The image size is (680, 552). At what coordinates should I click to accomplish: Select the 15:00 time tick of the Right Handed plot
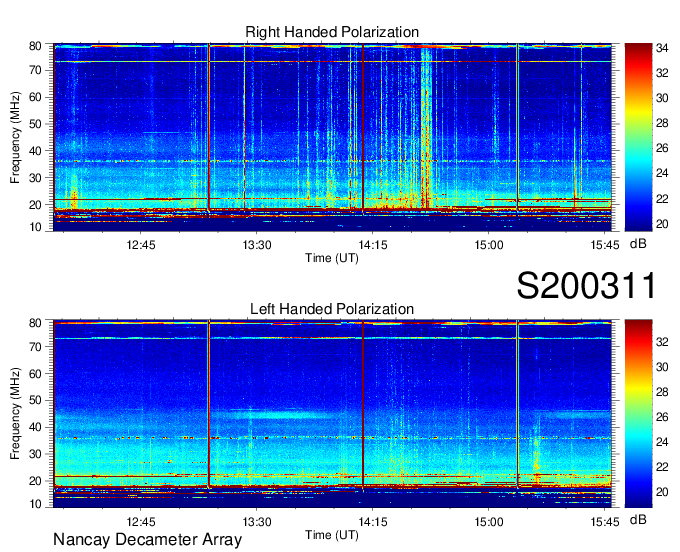click(x=489, y=245)
